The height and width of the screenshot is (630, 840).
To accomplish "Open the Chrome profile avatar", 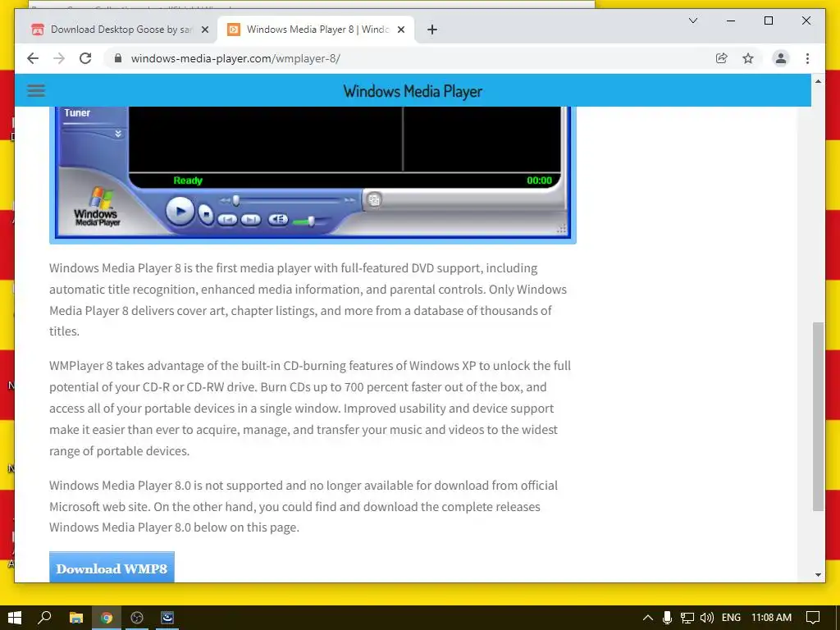I will pyautogui.click(x=781, y=58).
